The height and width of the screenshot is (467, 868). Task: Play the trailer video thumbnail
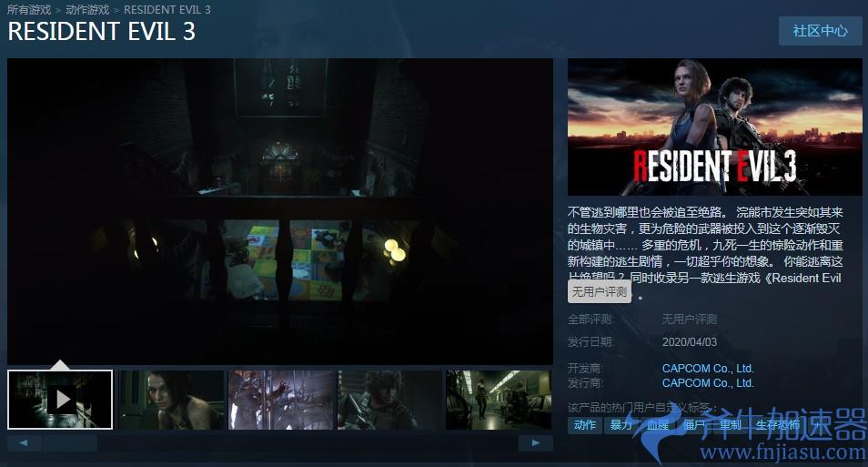click(x=60, y=400)
